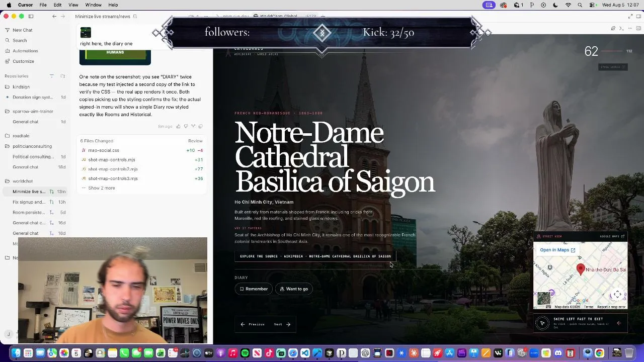This screenshot has width=644, height=362.
Task: Click Report a map error
Action: click(x=611, y=307)
